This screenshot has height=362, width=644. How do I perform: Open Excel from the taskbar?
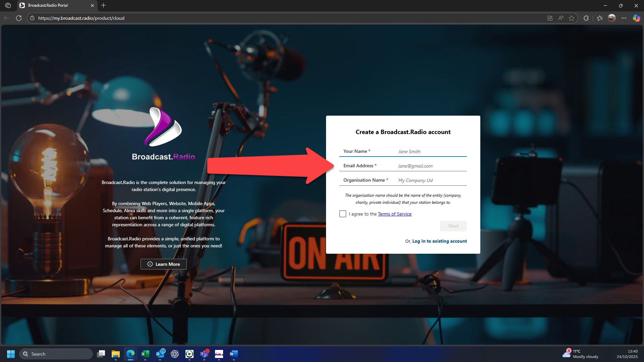(x=145, y=354)
